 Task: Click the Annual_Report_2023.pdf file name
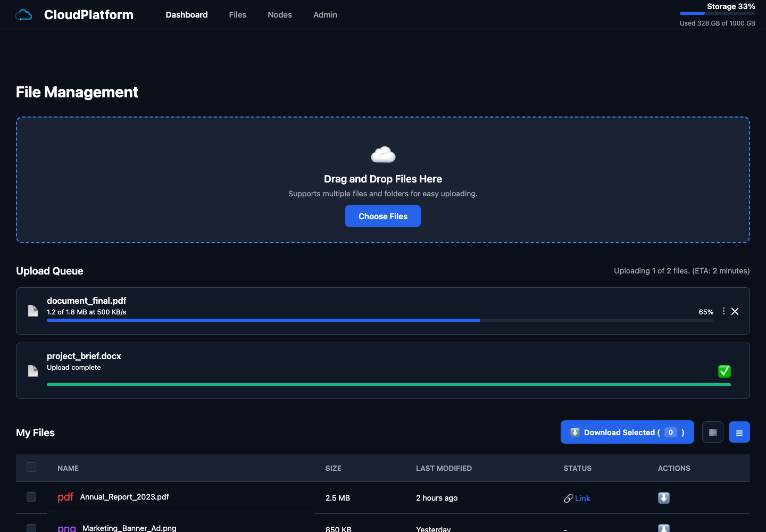pyautogui.click(x=124, y=497)
